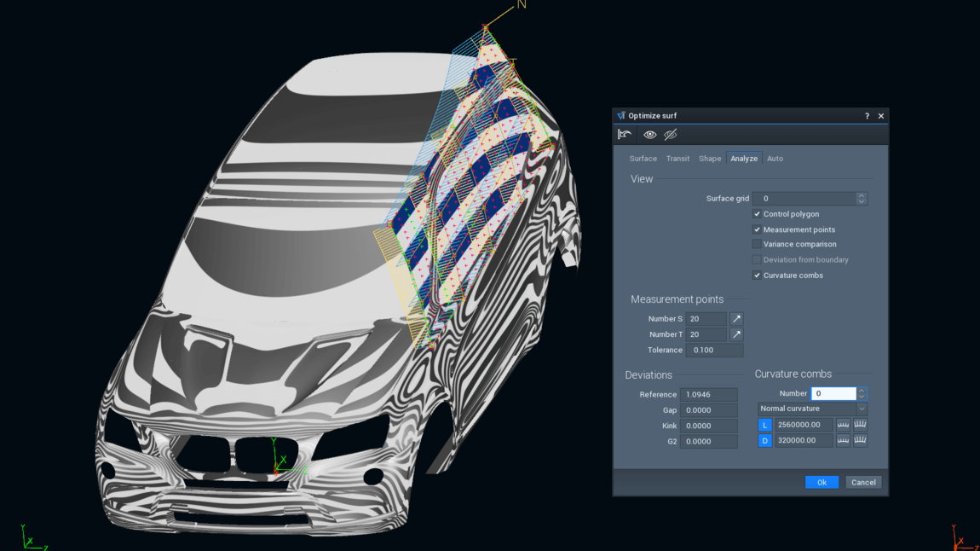980x551 pixels.
Task: Click the Ok button
Action: coord(821,482)
